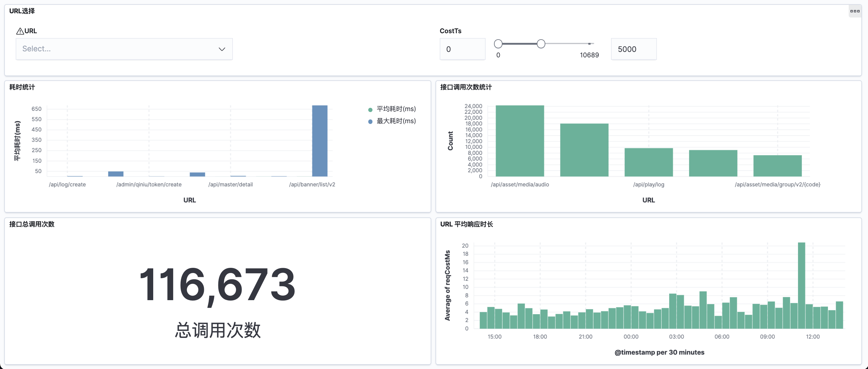Click the CostTs slider right handle
The width and height of the screenshot is (868, 369).
coord(541,44)
